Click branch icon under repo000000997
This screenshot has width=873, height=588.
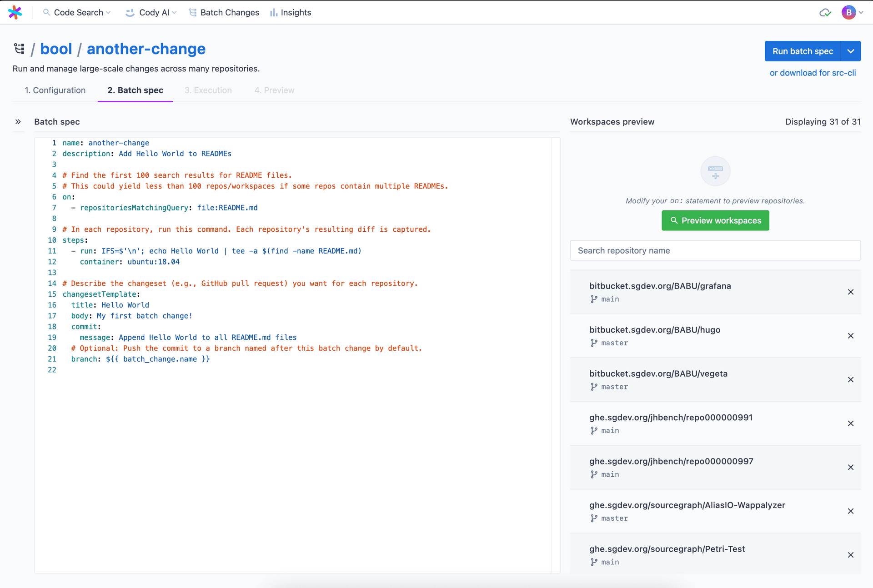(594, 474)
